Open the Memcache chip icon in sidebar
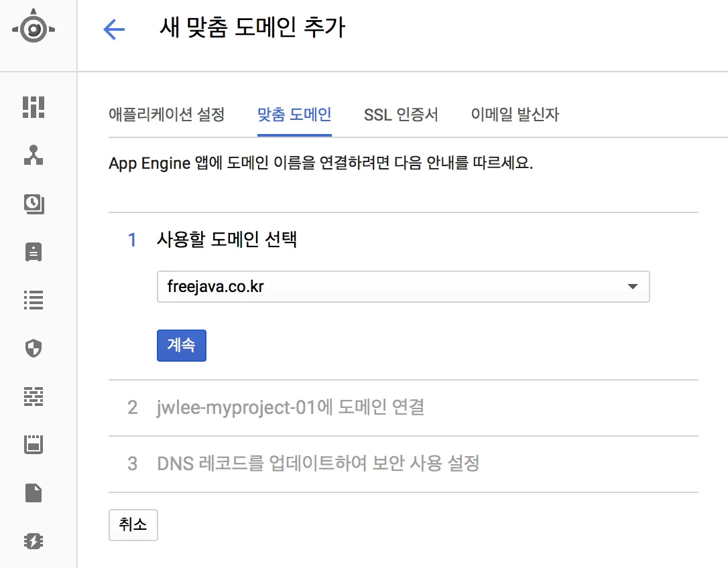 (x=34, y=541)
